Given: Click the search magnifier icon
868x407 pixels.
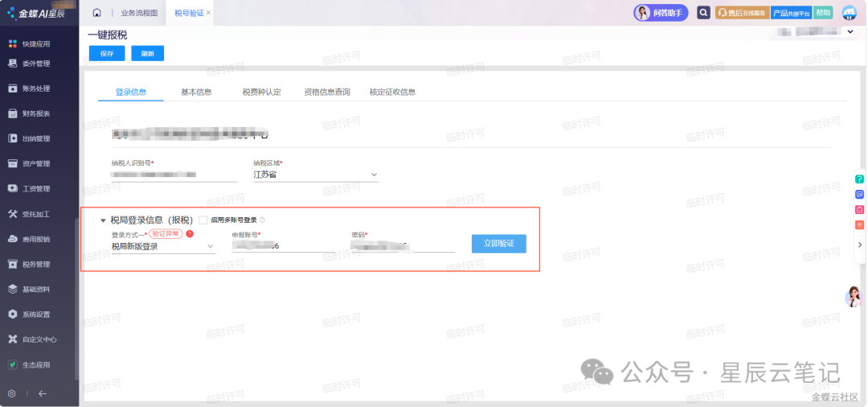Looking at the screenshot, I should tap(703, 13).
